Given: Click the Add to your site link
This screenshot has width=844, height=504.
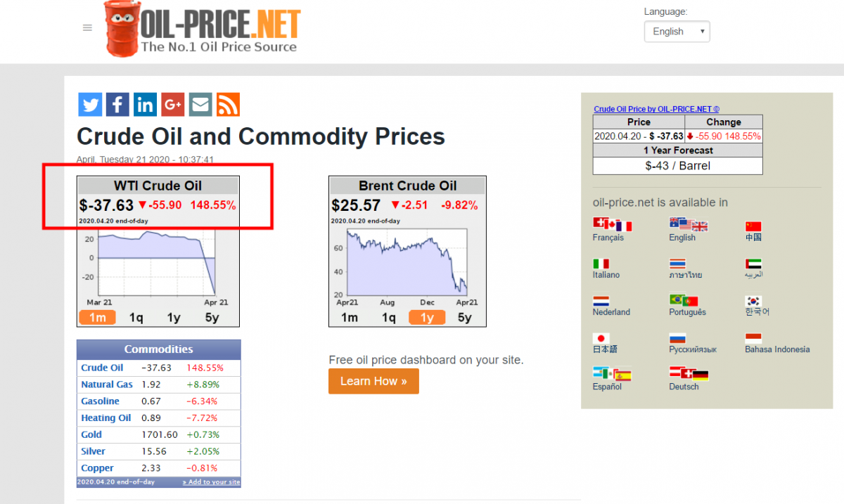Looking at the screenshot, I should coord(211,482).
